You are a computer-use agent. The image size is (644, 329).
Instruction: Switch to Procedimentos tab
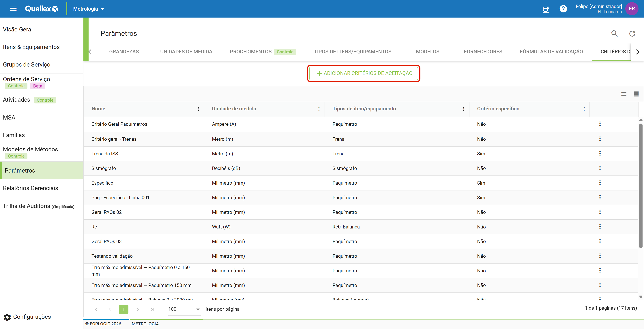(263, 52)
